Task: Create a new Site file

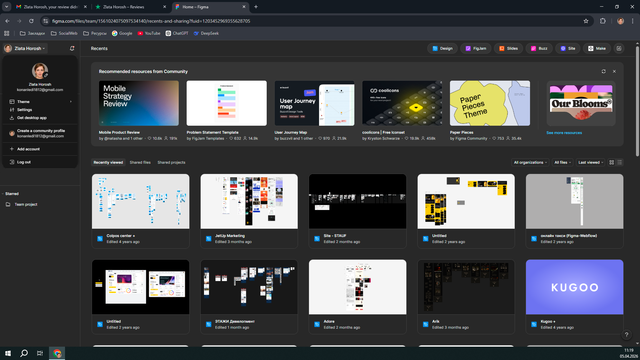Action: pyautogui.click(x=568, y=49)
